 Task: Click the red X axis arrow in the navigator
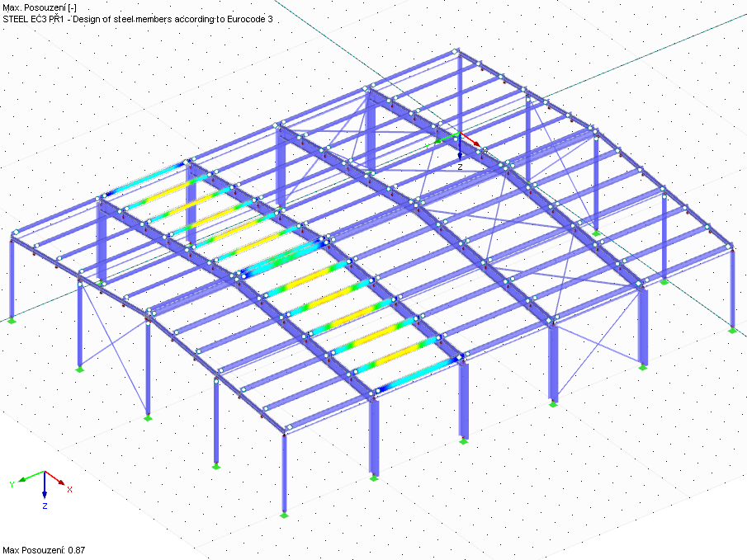62,482
